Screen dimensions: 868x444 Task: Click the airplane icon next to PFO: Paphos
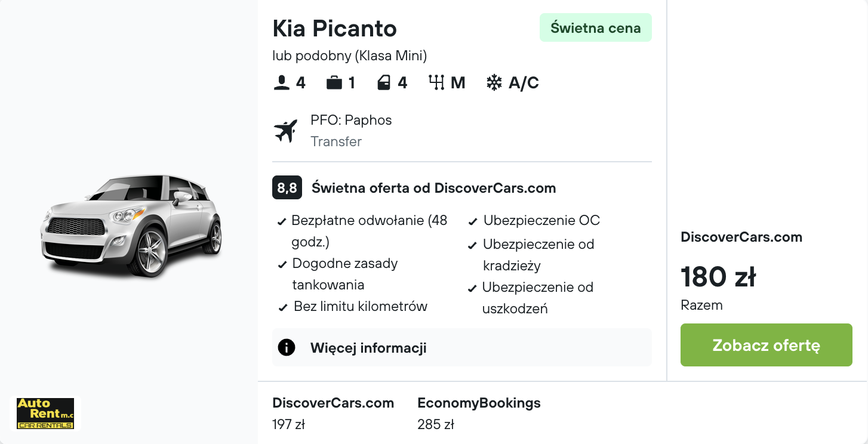[286, 130]
